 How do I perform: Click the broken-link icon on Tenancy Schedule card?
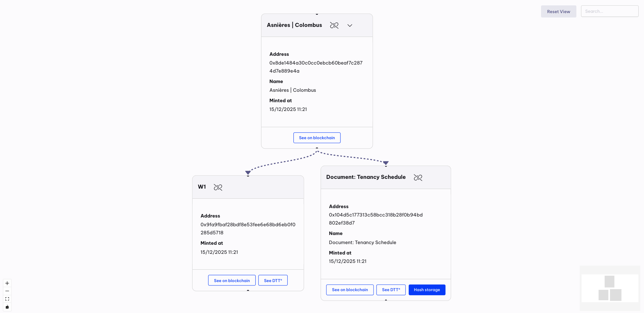coord(418,178)
